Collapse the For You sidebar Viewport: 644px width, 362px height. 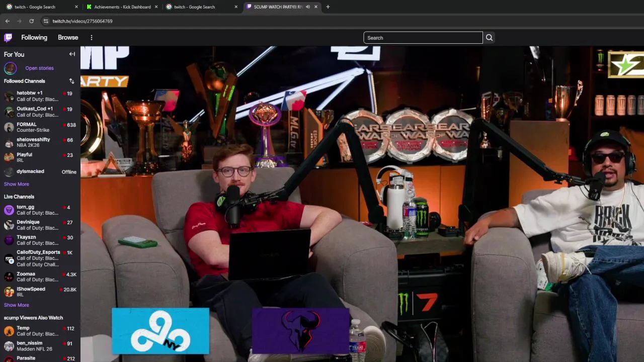(72, 54)
